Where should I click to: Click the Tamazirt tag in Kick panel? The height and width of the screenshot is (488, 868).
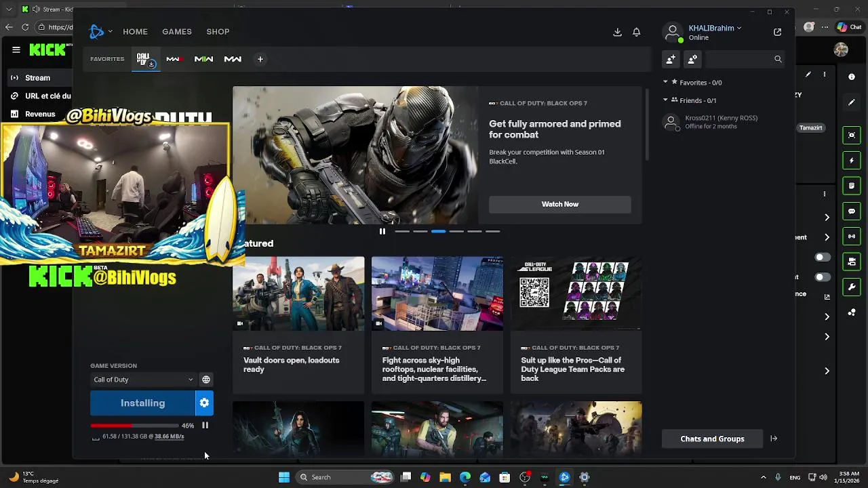pyautogui.click(x=810, y=127)
